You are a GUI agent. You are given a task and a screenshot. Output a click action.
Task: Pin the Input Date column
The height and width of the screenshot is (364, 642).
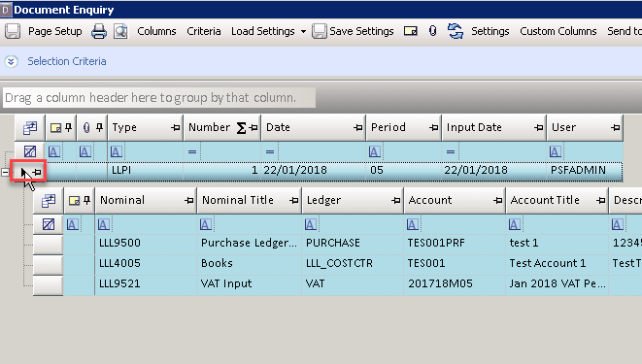[x=539, y=128]
